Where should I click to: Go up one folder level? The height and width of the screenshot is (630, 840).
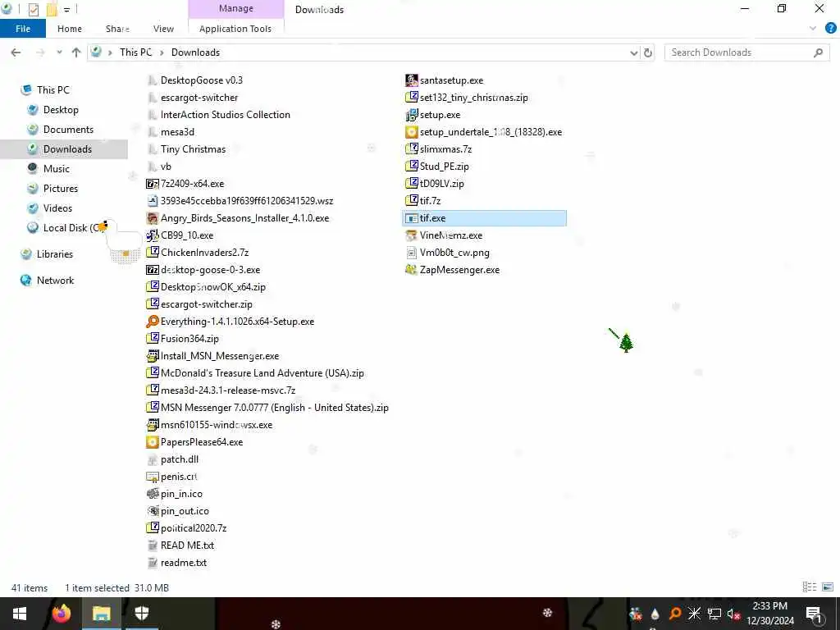pos(76,52)
